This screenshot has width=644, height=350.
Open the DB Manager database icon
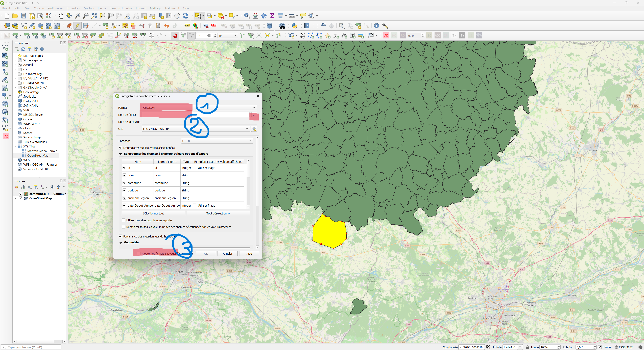pyautogui.click(x=270, y=26)
